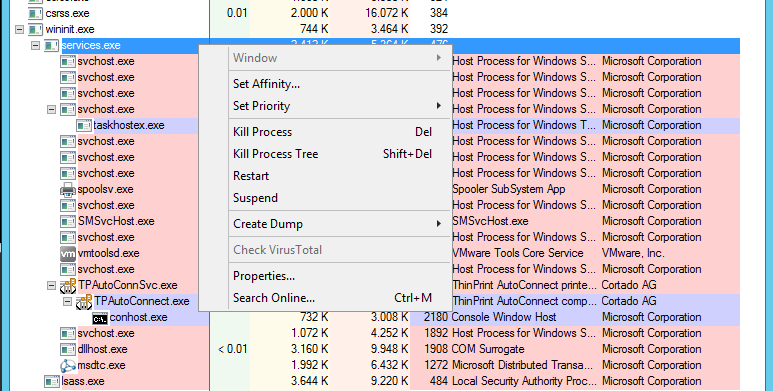Click the services.exe process icon
This screenshot has width=773, height=391.
pyautogui.click(x=51, y=45)
